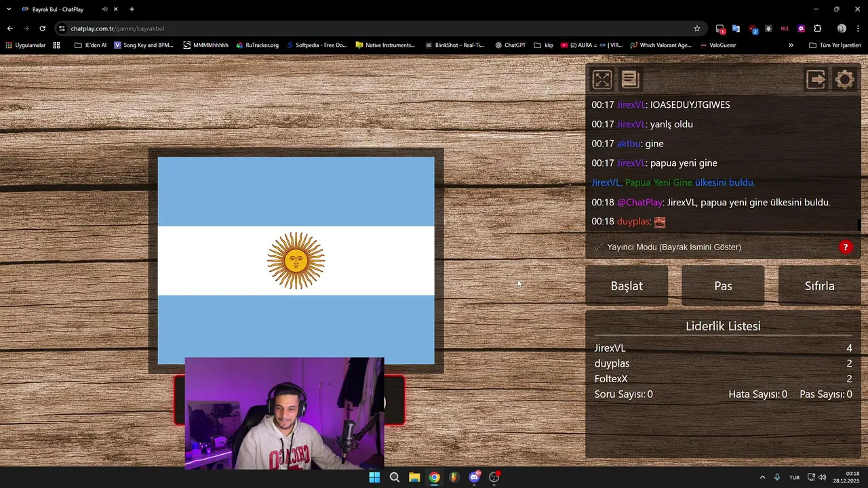Click the Sıfırla button

pos(819,286)
